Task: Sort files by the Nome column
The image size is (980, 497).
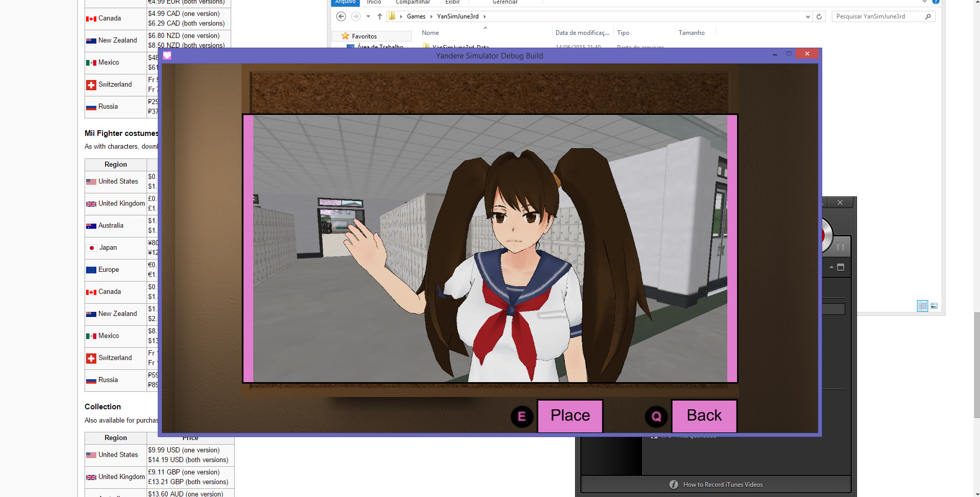Action: click(431, 33)
